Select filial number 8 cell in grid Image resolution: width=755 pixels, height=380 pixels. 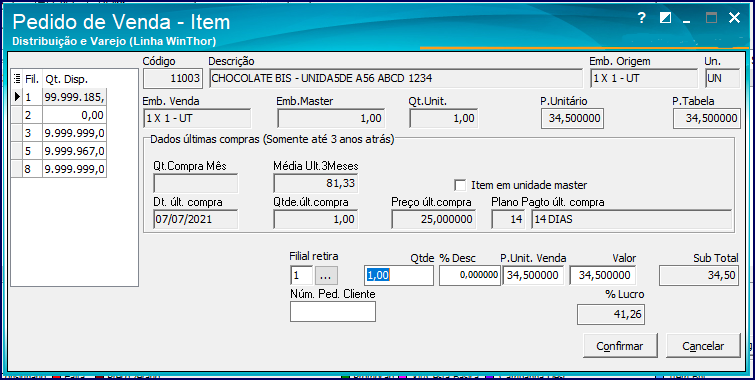(32, 170)
